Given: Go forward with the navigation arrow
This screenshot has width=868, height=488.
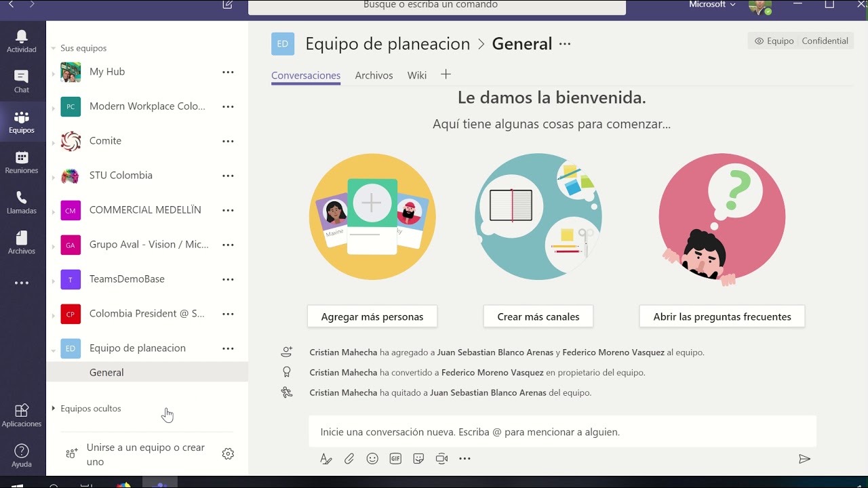Looking at the screenshot, I should (32, 5).
